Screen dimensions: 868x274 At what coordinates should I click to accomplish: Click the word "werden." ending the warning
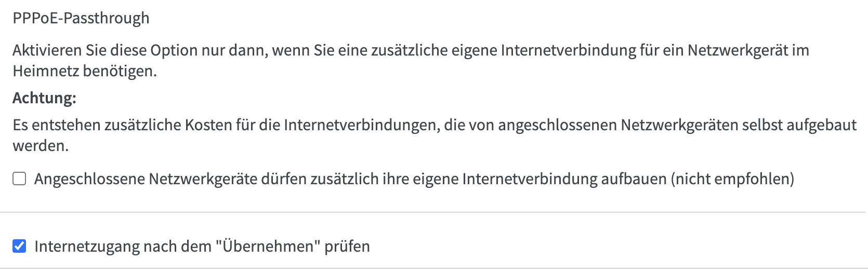tap(41, 146)
